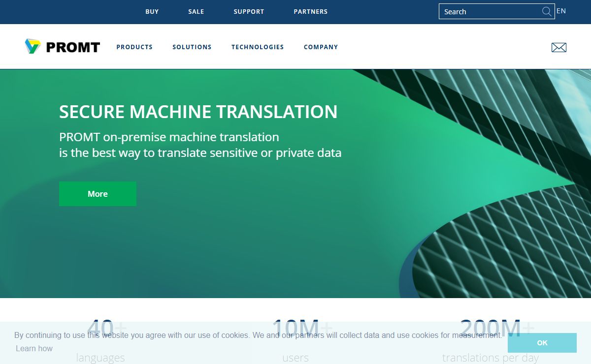The image size is (591, 364).
Task: Open the PRODUCTS navigation menu
Action: (x=134, y=47)
